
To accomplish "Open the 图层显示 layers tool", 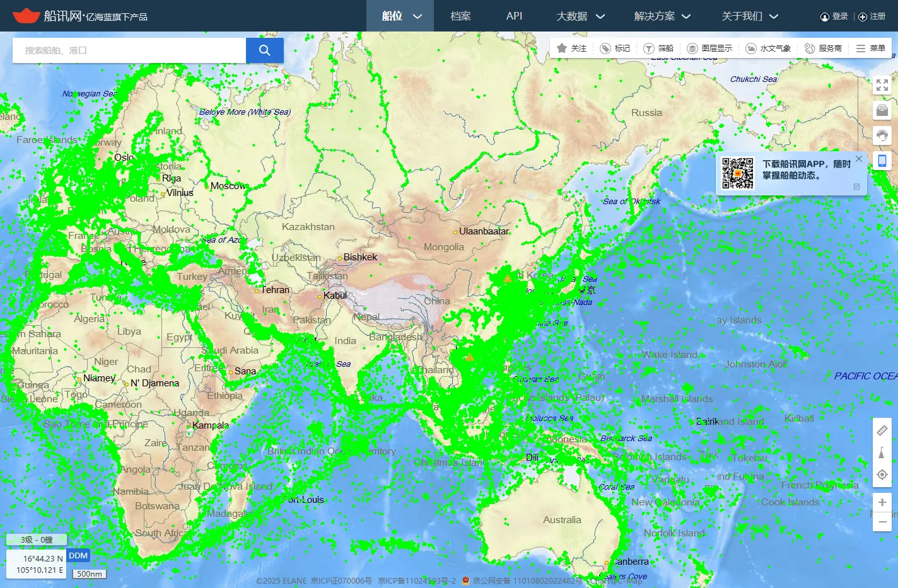I will point(709,48).
